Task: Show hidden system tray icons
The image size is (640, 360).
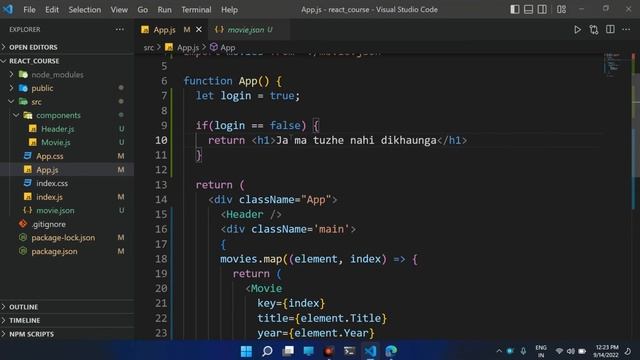Action: pyautogui.click(x=499, y=351)
